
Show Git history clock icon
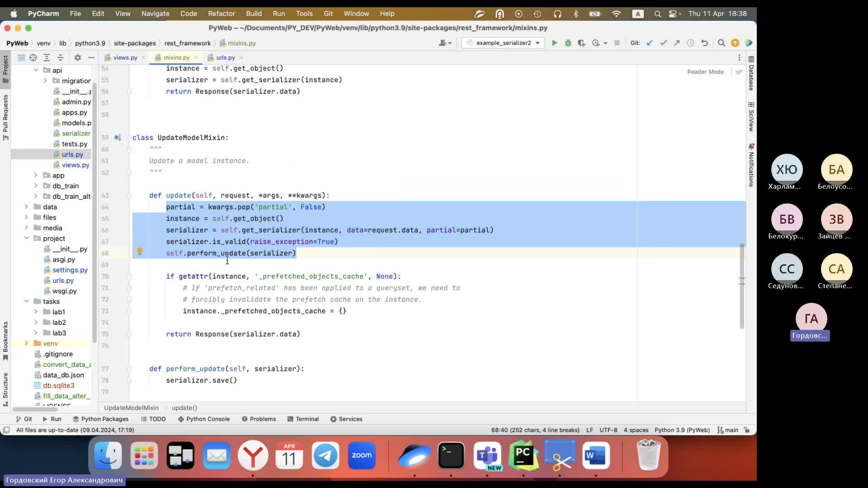pyautogui.click(x=690, y=43)
